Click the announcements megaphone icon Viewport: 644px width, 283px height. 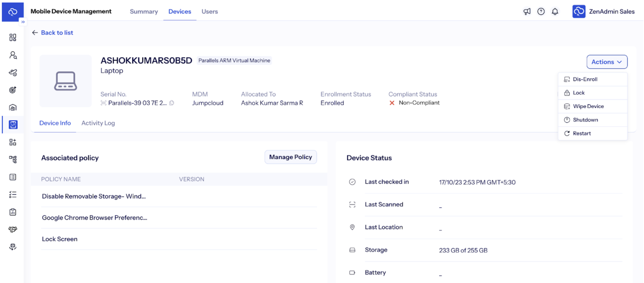click(527, 12)
